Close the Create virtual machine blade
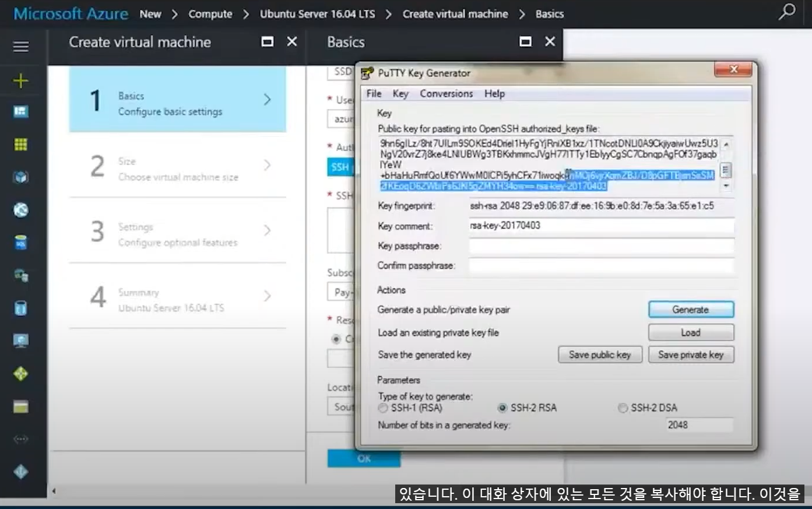The image size is (812, 509). [x=292, y=41]
